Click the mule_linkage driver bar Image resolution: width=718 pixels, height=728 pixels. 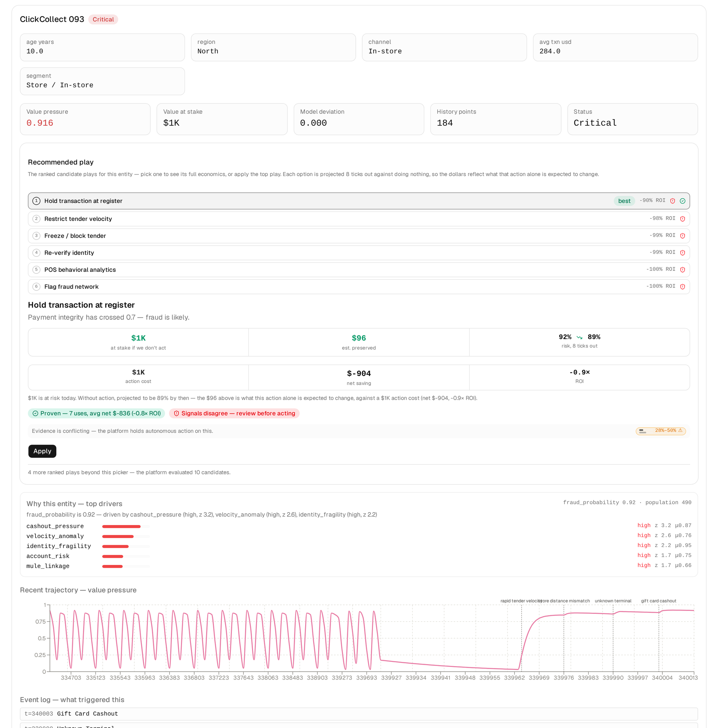[126, 566]
